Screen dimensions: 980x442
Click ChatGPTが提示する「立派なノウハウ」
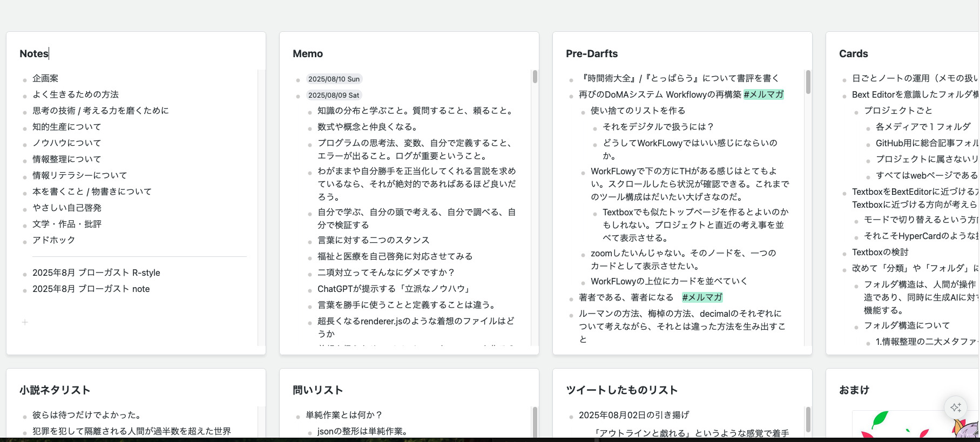[x=395, y=289]
